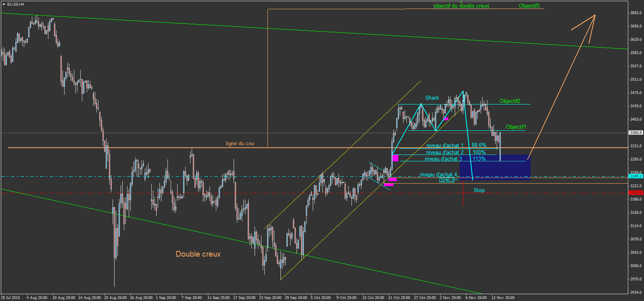
Task: Click the "niveau d'achat 4" label
Action: [439, 175]
